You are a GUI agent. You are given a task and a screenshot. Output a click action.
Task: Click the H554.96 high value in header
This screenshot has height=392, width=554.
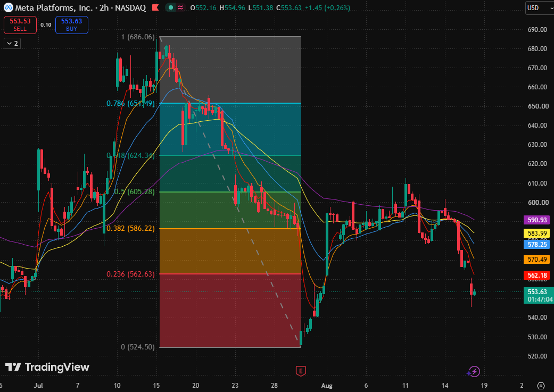(232, 8)
